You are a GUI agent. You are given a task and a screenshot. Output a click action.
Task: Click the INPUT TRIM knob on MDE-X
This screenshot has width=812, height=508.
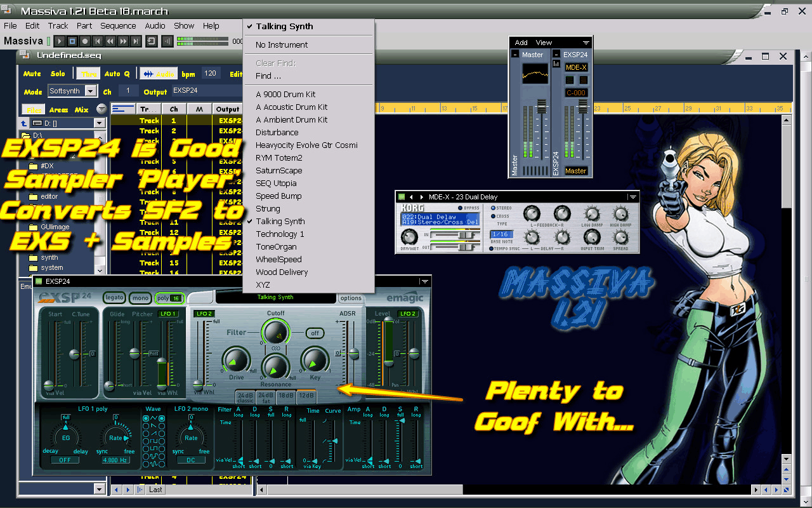coord(591,237)
